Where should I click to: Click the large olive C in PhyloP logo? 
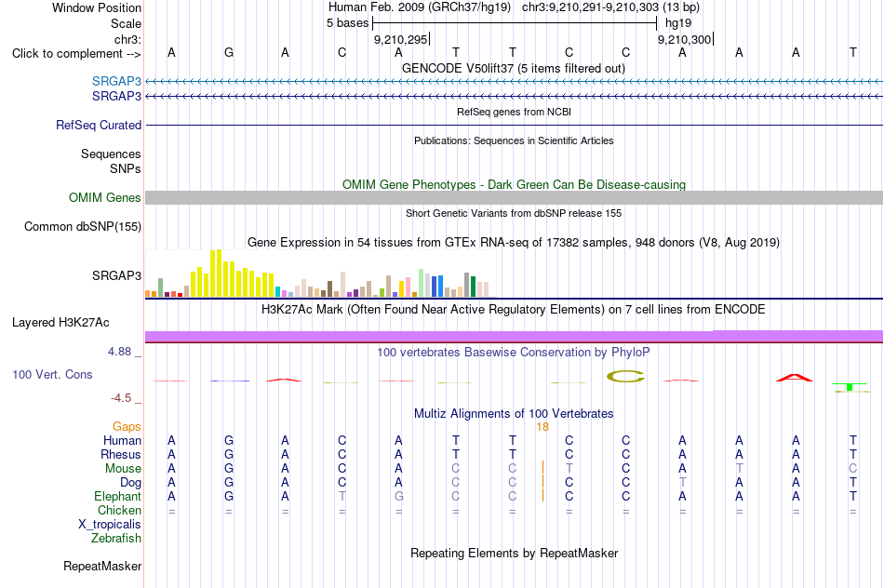click(x=626, y=377)
